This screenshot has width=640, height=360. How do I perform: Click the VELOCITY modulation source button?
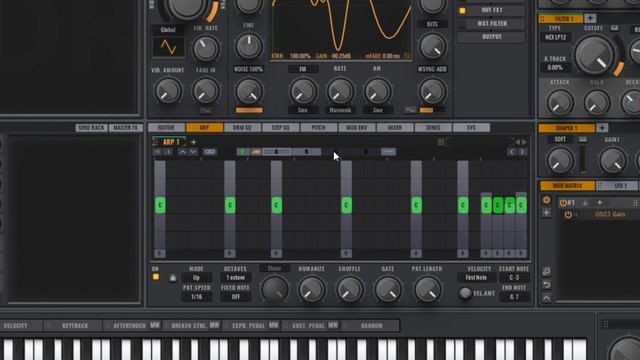pyautogui.click(x=16, y=325)
